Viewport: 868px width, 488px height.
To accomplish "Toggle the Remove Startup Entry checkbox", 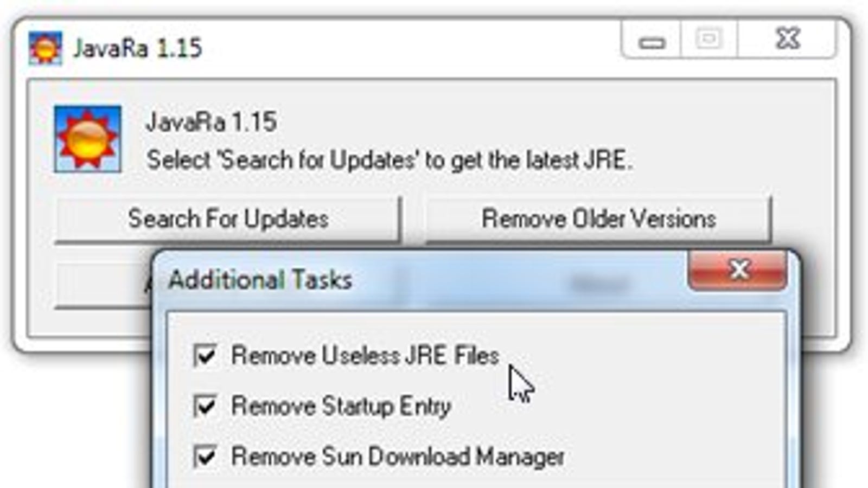I will (205, 406).
